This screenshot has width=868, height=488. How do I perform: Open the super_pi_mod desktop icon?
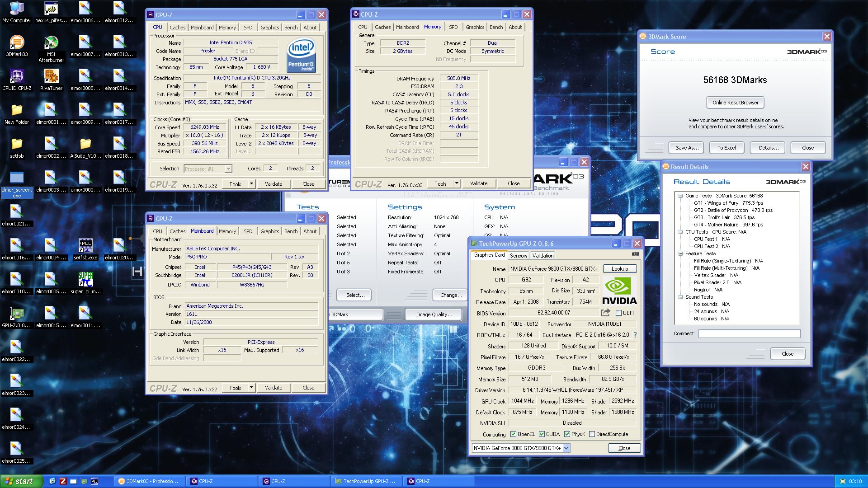(x=85, y=284)
